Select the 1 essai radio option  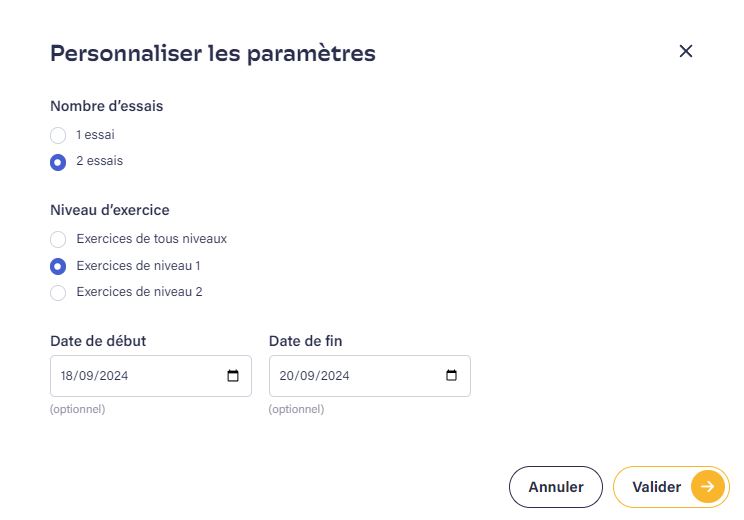point(58,135)
